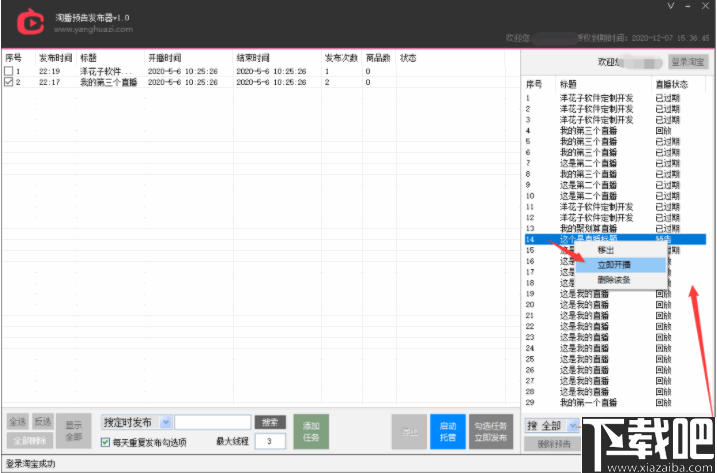Viewport: 717px width, 473px height.
Task: Click 回放 status in preview row 4
Action: pyautogui.click(x=663, y=130)
